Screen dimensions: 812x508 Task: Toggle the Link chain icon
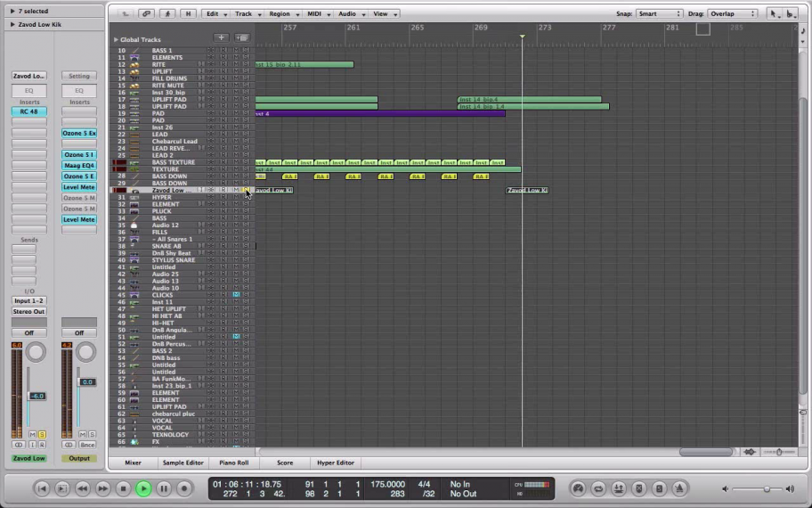(x=147, y=14)
